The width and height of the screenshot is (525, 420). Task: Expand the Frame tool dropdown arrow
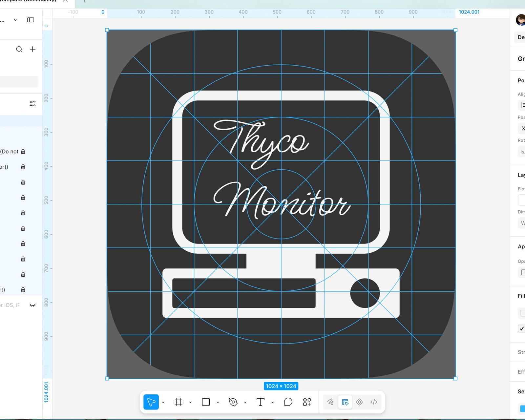[x=190, y=402]
